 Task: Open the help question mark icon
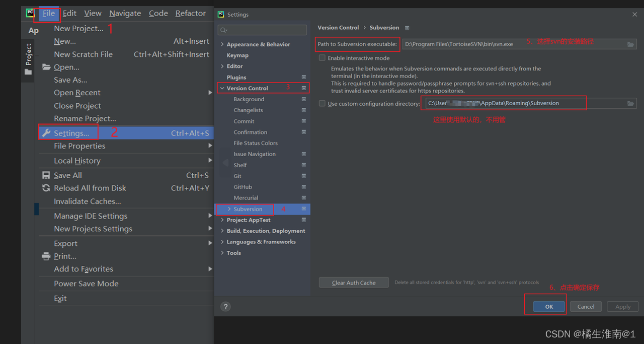226,306
